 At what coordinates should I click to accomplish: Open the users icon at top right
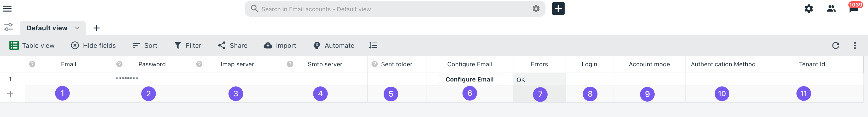[831, 9]
